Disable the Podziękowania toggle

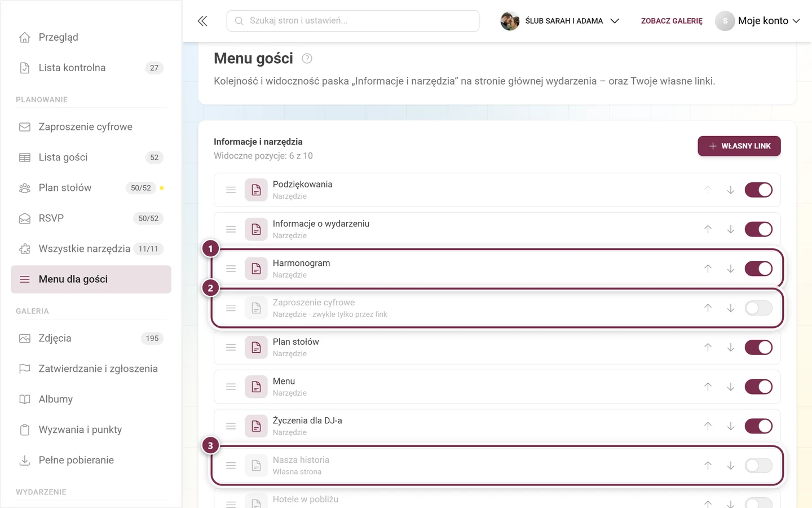758,190
